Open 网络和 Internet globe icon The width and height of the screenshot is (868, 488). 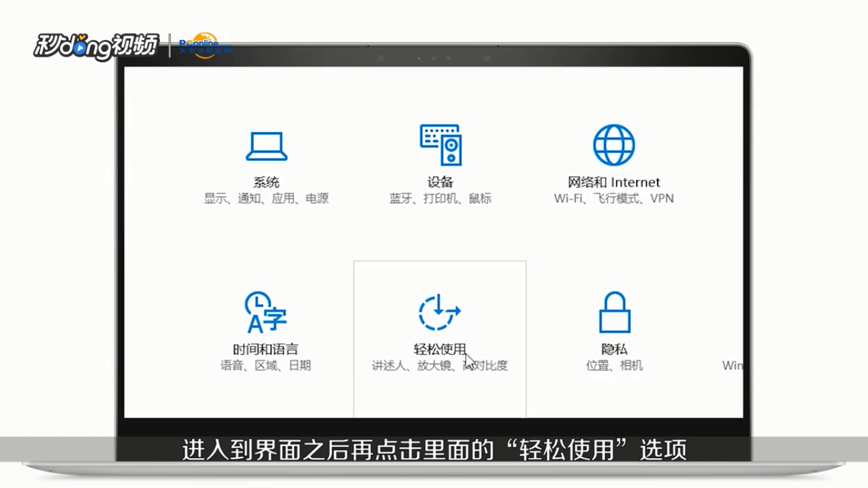click(614, 144)
